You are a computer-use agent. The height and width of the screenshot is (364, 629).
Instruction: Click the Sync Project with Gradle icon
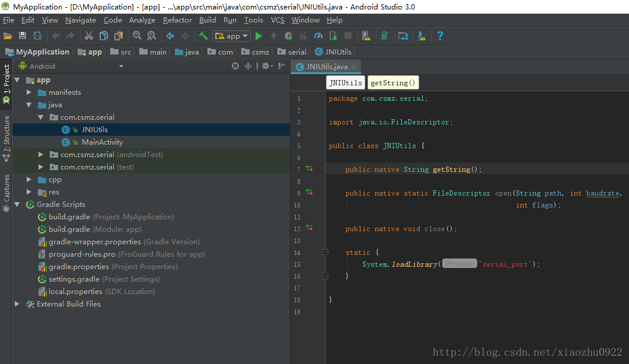click(384, 36)
